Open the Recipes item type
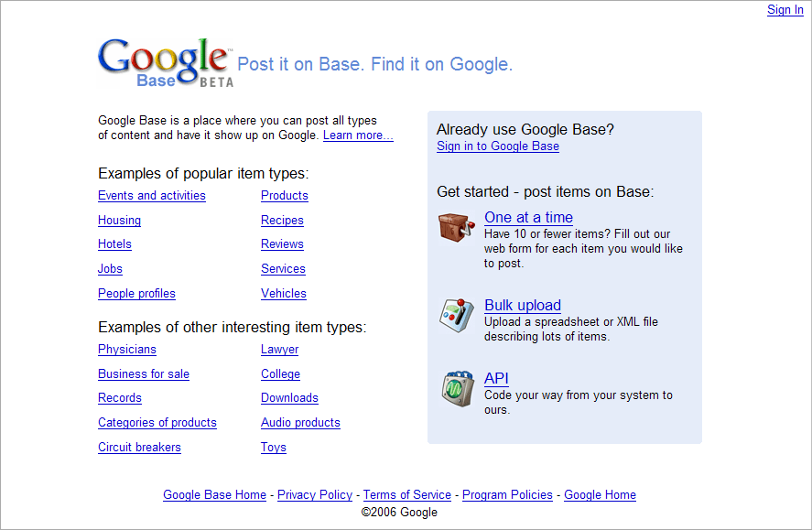This screenshot has height=530, width=812. (x=282, y=221)
